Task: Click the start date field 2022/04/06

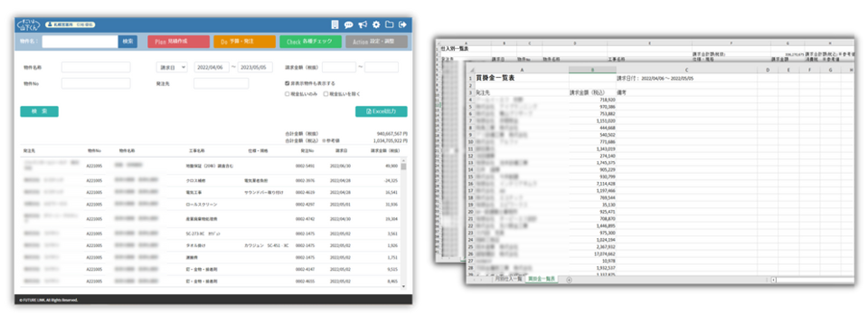Action: [x=212, y=67]
